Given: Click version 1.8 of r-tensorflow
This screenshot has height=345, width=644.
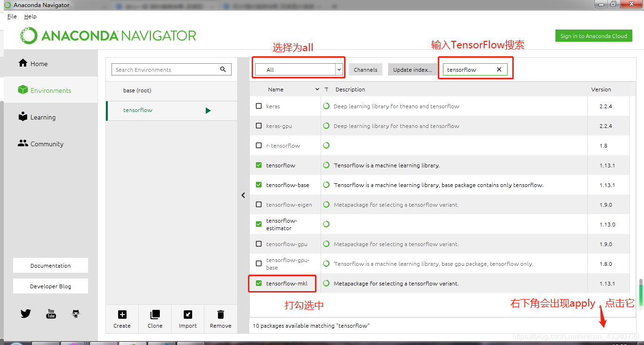Looking at the screenshot, I should click(x=603, y=145).
